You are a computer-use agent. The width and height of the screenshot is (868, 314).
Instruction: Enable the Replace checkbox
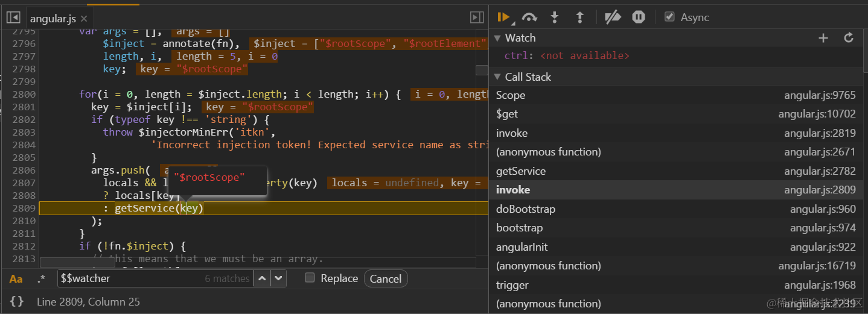click(310, 278)
